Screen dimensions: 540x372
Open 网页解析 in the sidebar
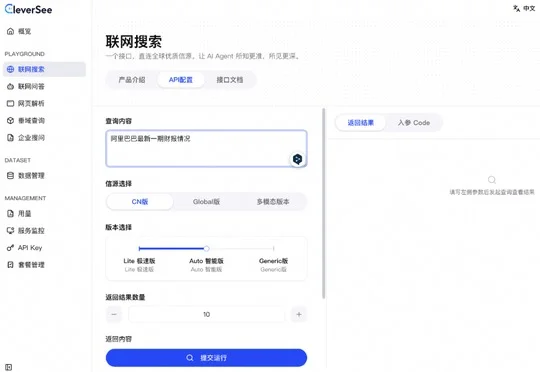click(x=31, y=103)
